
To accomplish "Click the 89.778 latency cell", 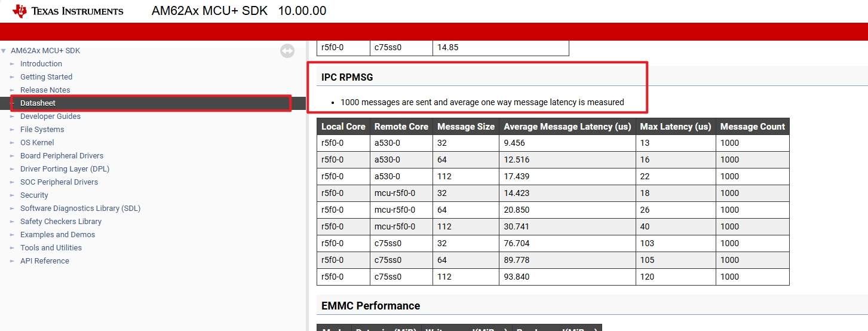I will (x=567, y=260).
